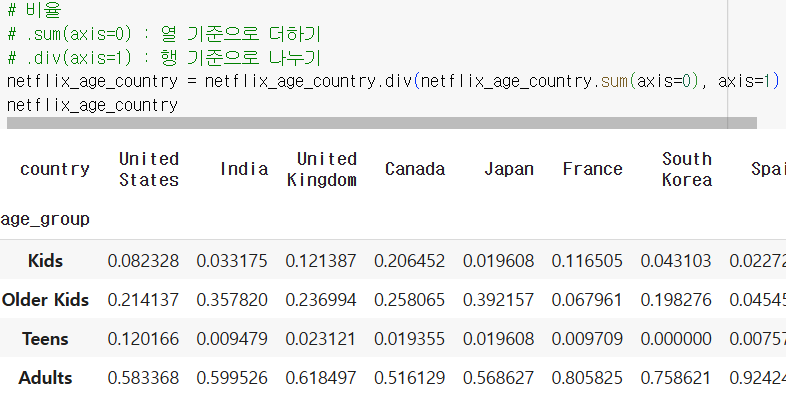Click the cell value 0.067961

pos(587,300)
